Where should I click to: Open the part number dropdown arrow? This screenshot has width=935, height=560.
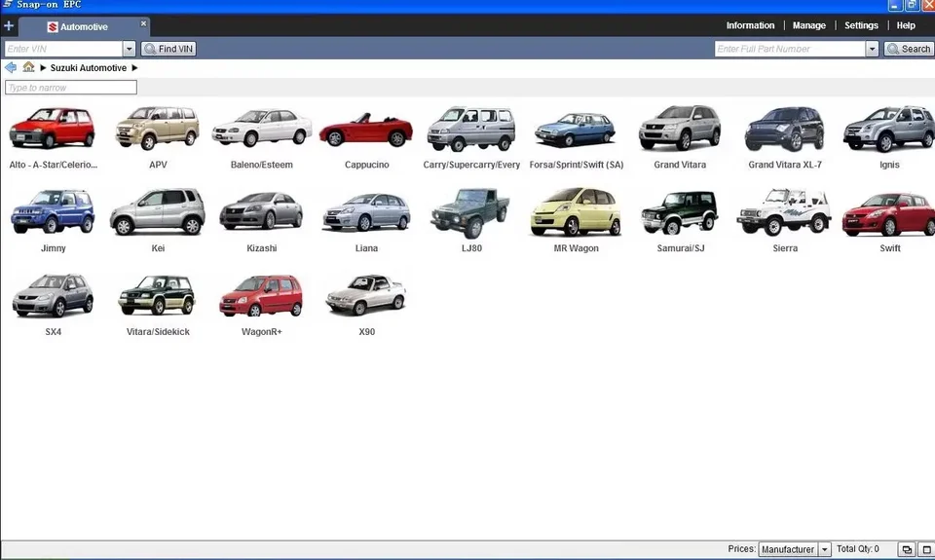(873, 49)
